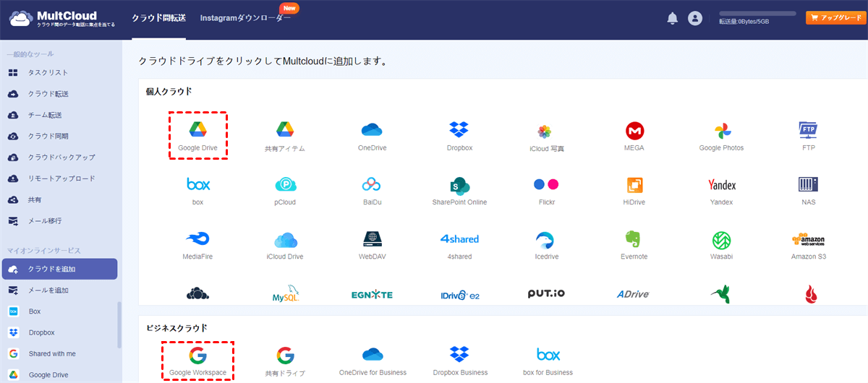868x383 pixels.
Task: Add Google Drive personal cloud
Action: tap(198, 135)
